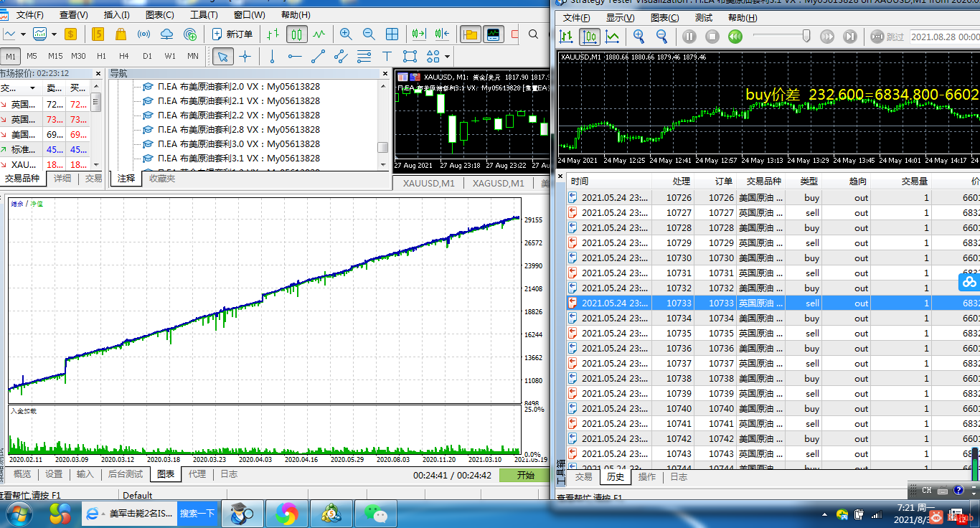980x528 pixels.
Task: Adjust the visualization speed slider handle
Action: pyautogui.click(x=806, y=36)
